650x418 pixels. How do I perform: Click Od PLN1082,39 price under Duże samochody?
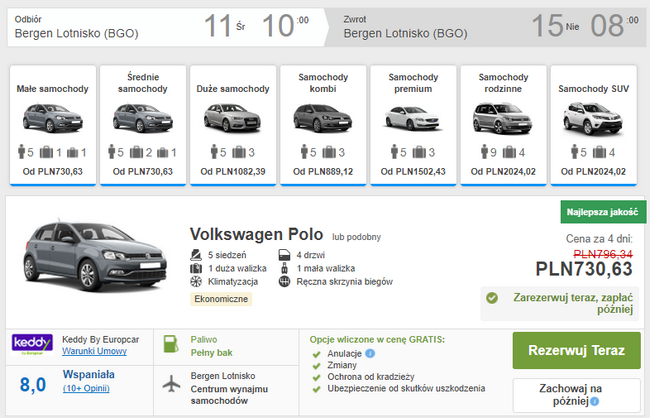point(233,172)
